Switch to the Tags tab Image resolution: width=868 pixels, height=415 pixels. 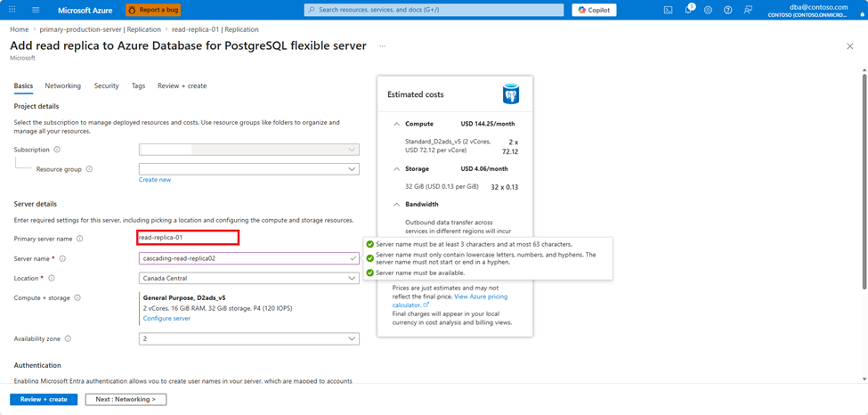[x=138, y=85]
